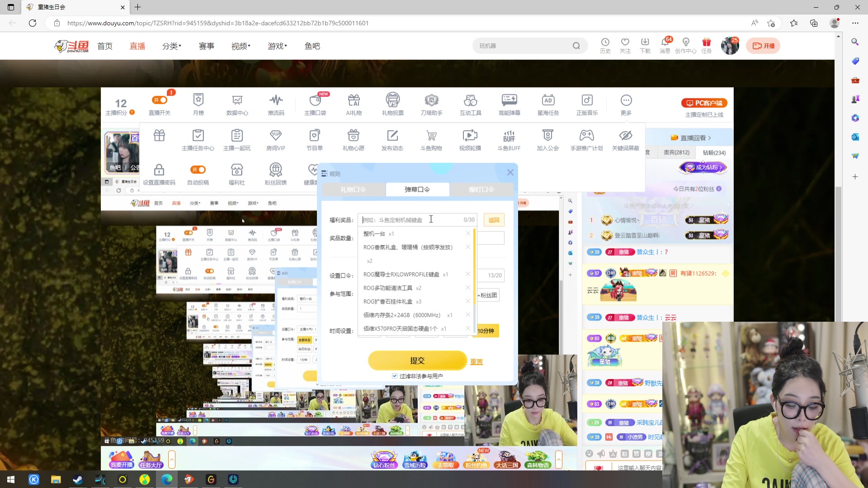
Task: Switch to 弹幕口令 tab
Action: coord(417,189)
